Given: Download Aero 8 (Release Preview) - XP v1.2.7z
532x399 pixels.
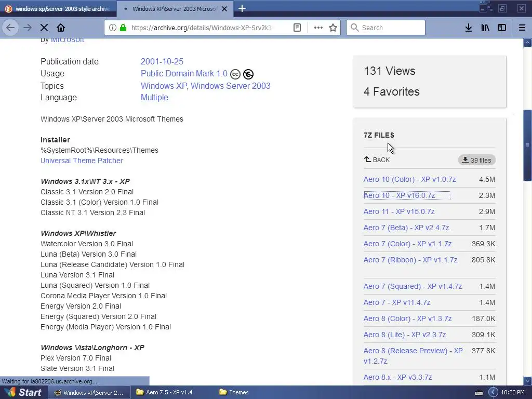Looking at the screenshot, I should pyautogui.click(x=413, y=355).
